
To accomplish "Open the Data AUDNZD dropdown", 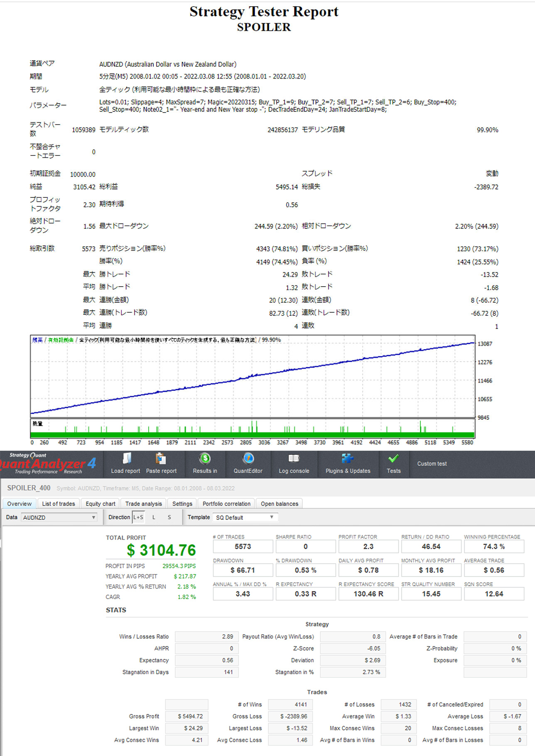I will coord(59,517).
